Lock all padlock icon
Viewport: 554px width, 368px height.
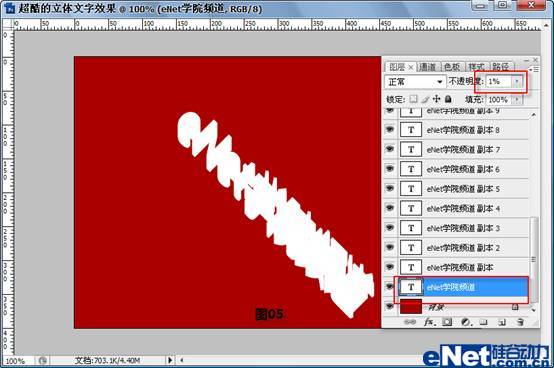448,99
